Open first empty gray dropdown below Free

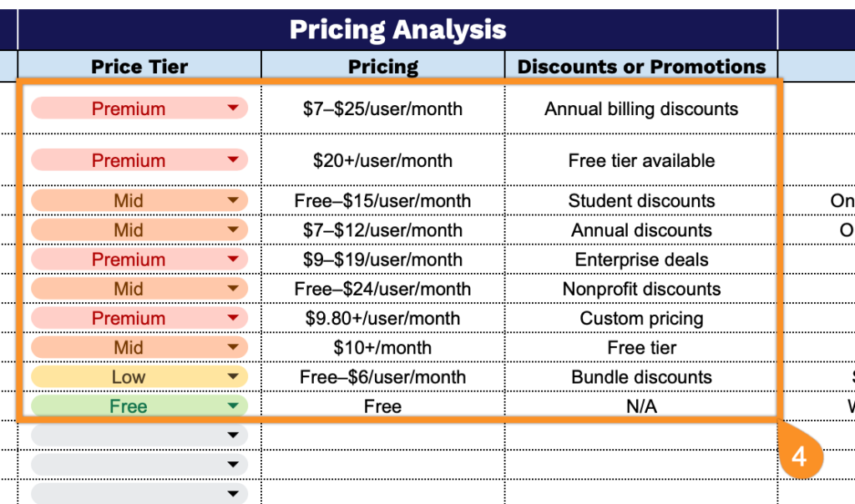(233, 435)
